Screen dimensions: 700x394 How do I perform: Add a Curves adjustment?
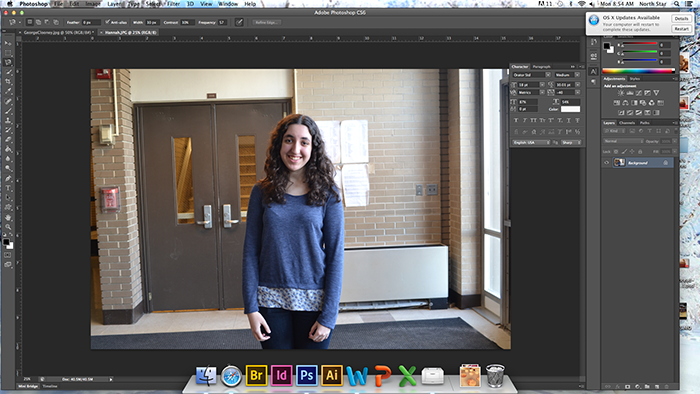click(639, 93)
